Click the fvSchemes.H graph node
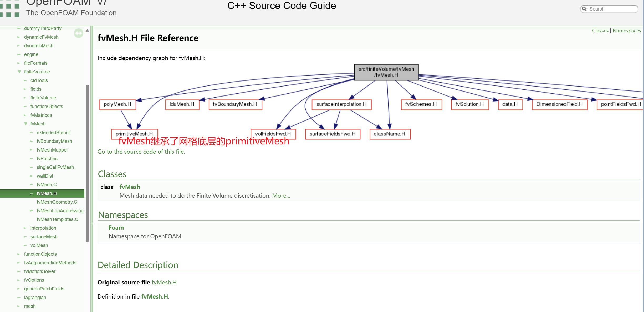Screen dimensions: 644x312 click(x=421, y=104)
